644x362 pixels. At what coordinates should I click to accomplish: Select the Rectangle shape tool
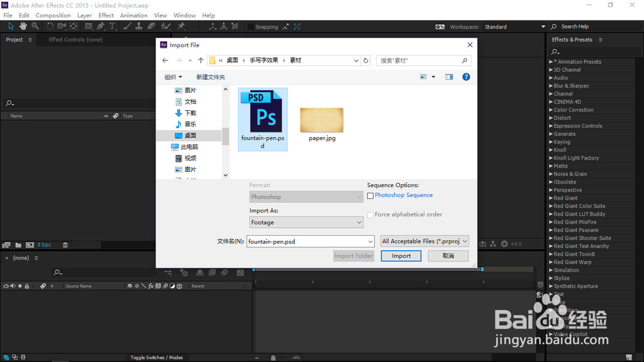pyautogui.click(x=88, y=26)
